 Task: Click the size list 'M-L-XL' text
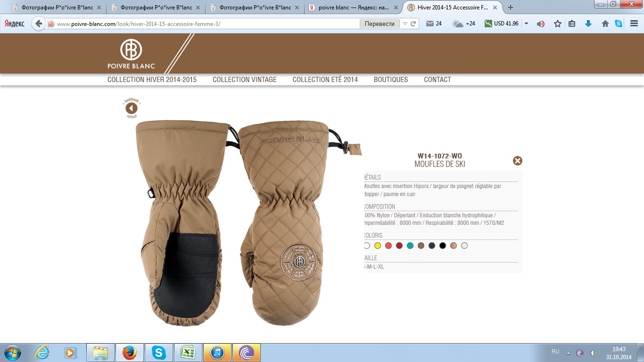375,267
